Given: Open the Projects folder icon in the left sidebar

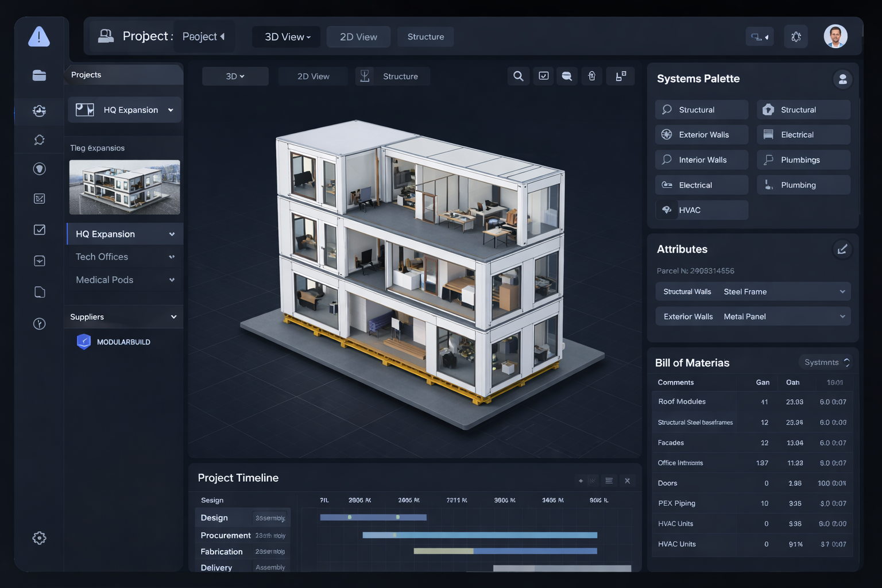Looking at the screenshot, I should (x=38, y=75).
